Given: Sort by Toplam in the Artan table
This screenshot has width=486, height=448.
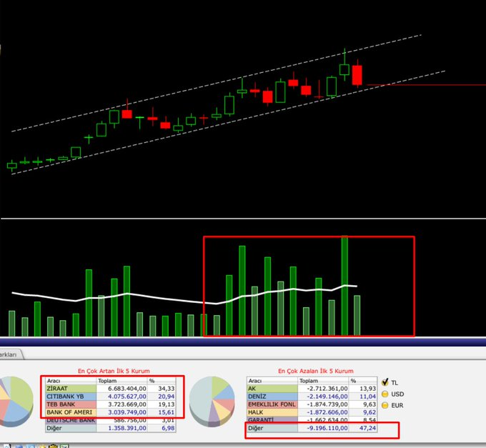Looking at the screenshot, I should [x=121, y=381].
